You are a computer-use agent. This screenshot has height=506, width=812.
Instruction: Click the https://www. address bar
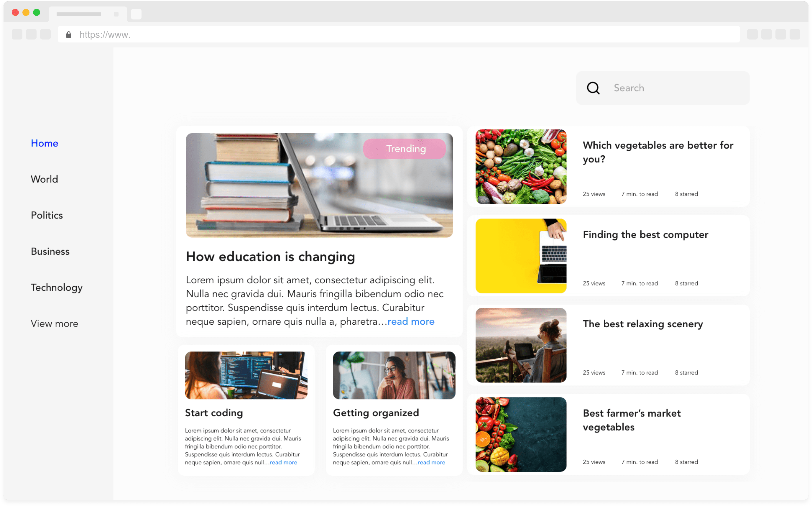(398, 34)
